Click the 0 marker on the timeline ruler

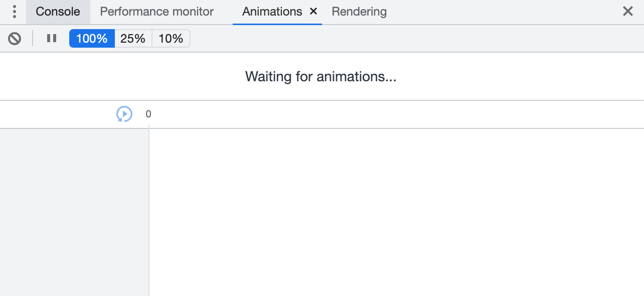148,114
